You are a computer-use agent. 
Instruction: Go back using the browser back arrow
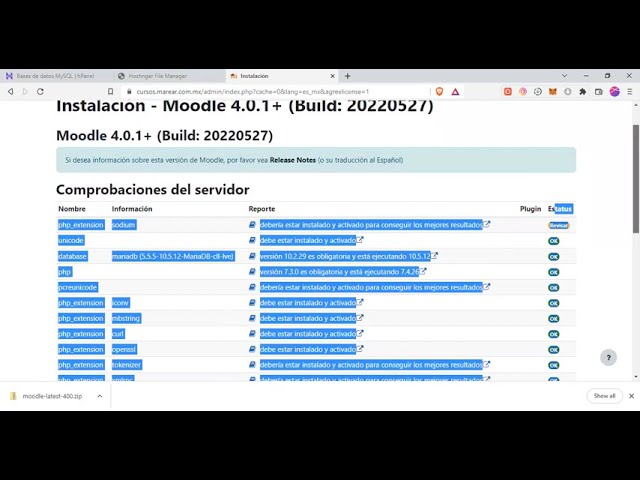[x=11, y=92]
